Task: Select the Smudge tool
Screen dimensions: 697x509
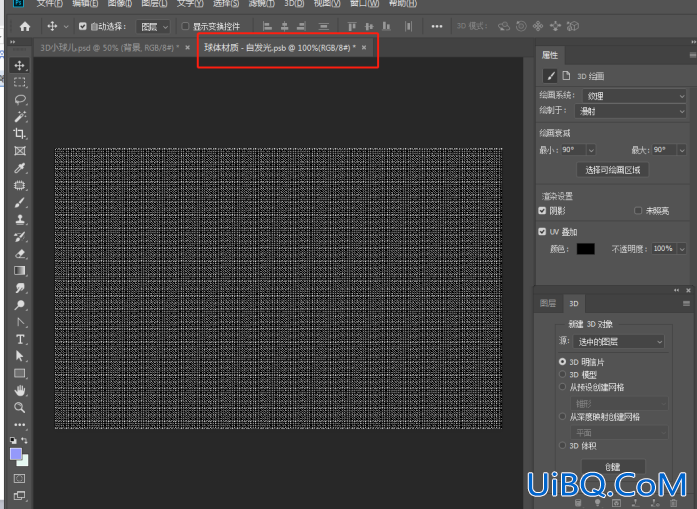Action: click(x=20, y=288)
